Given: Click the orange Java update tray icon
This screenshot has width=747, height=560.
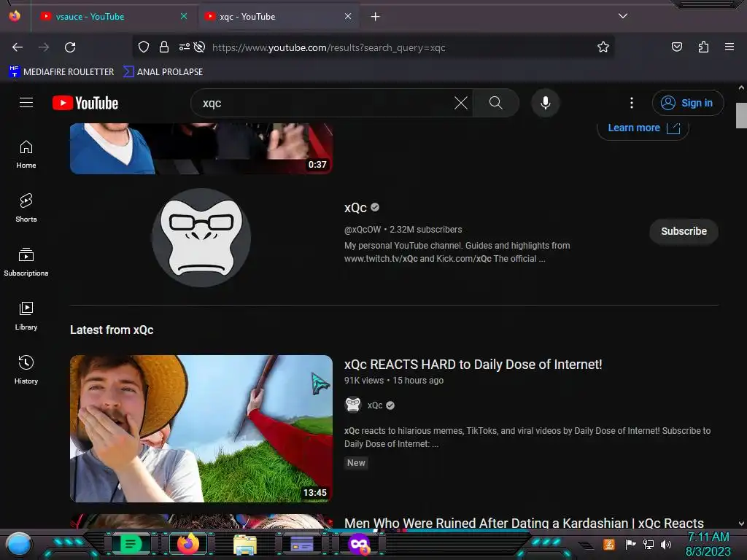Looking at the screenshot, I should tap(609, 544).
